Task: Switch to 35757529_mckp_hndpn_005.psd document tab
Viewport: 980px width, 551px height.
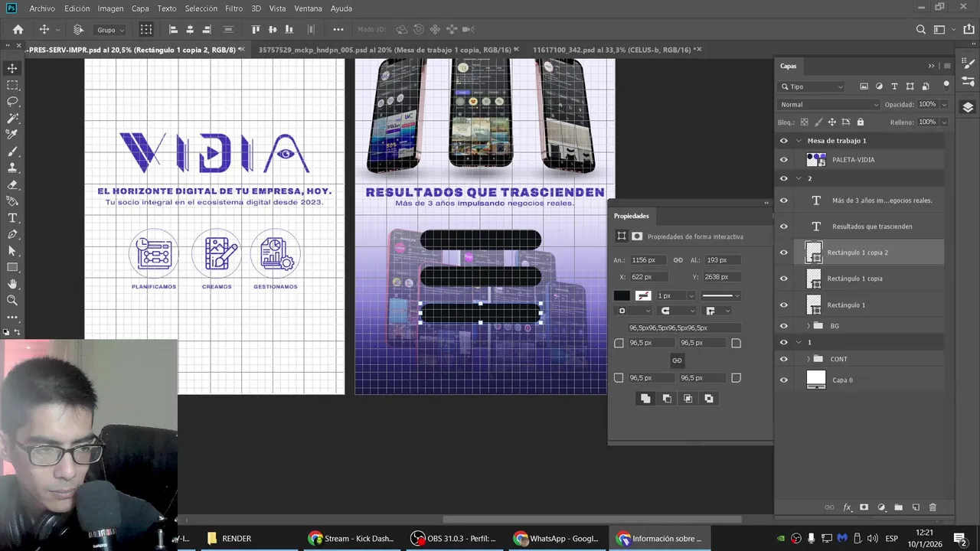Action: [x=384, y=50]
